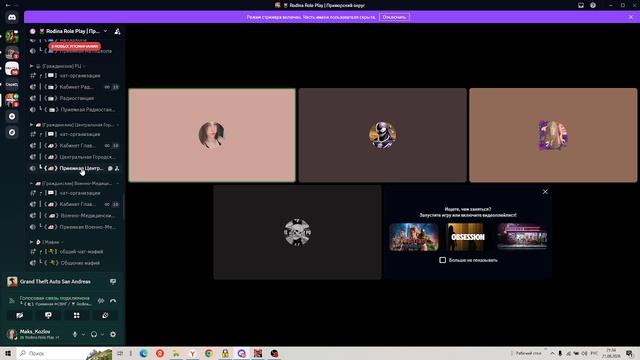
Task: Dismiss the purple streamer mode banner
Action: click(631, 17)
